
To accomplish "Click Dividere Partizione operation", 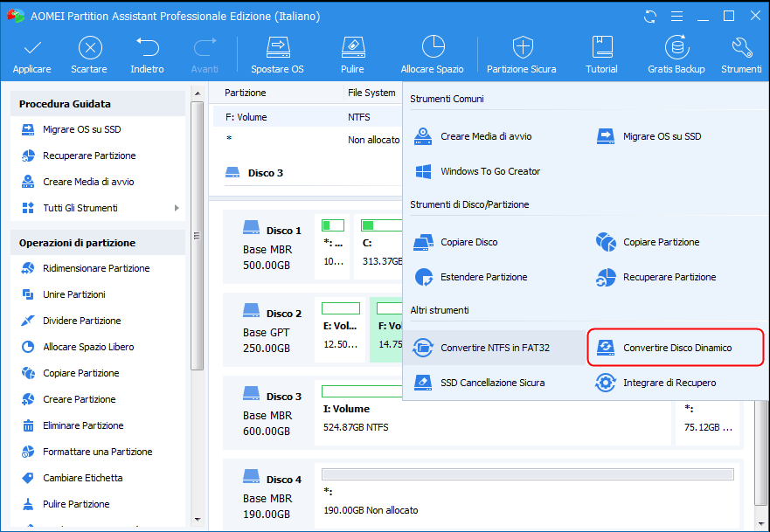I will pos(71,321).
